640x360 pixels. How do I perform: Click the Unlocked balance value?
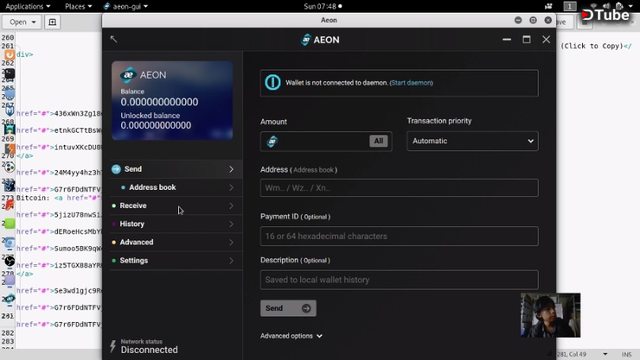click(156, 125)
